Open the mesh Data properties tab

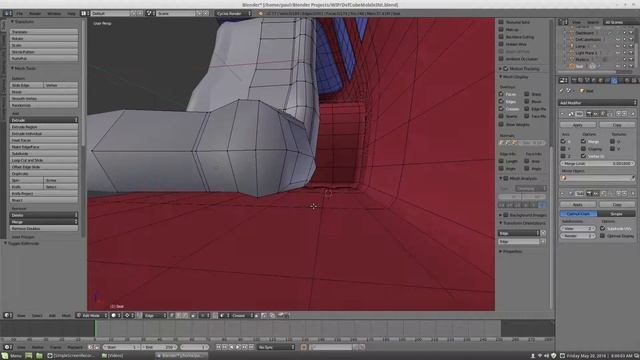pos(620,80)
